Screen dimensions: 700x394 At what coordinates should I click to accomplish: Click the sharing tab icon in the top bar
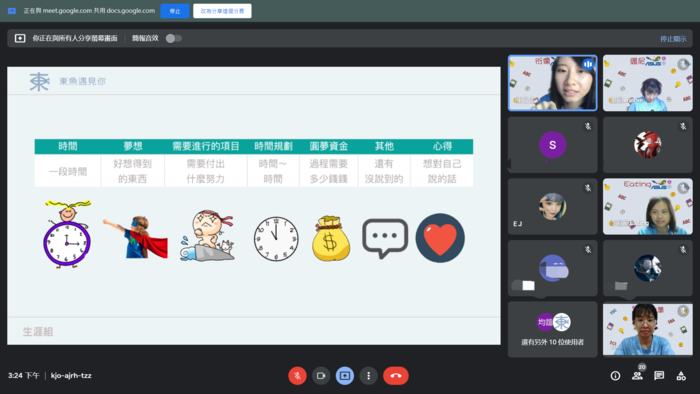pyautogui.click(x=12, y=11)
